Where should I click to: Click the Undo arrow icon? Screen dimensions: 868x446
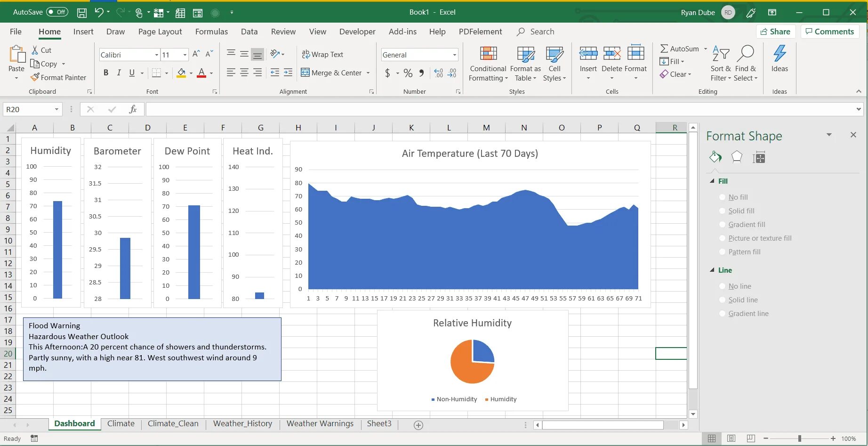pyautogui.click(x=98, y=12)
